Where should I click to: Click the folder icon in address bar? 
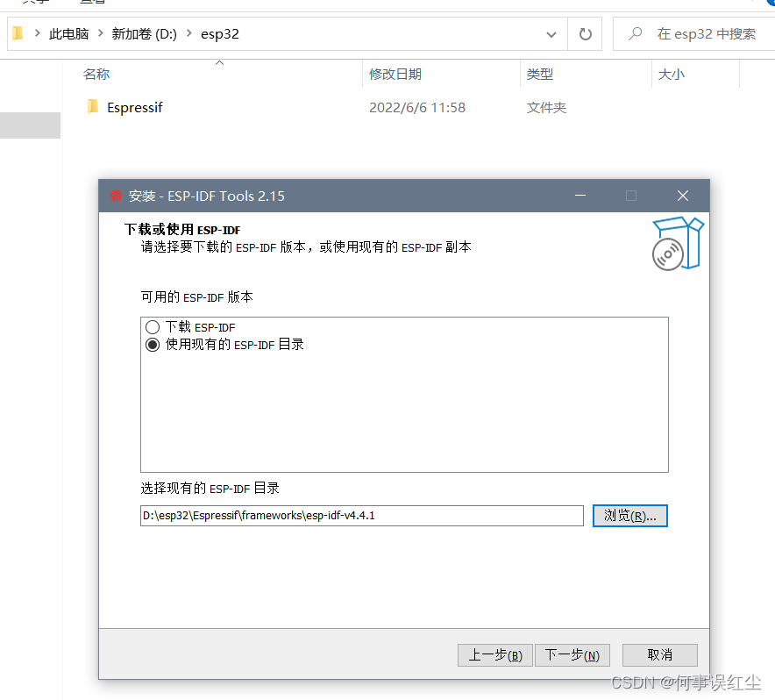(18, 33)
